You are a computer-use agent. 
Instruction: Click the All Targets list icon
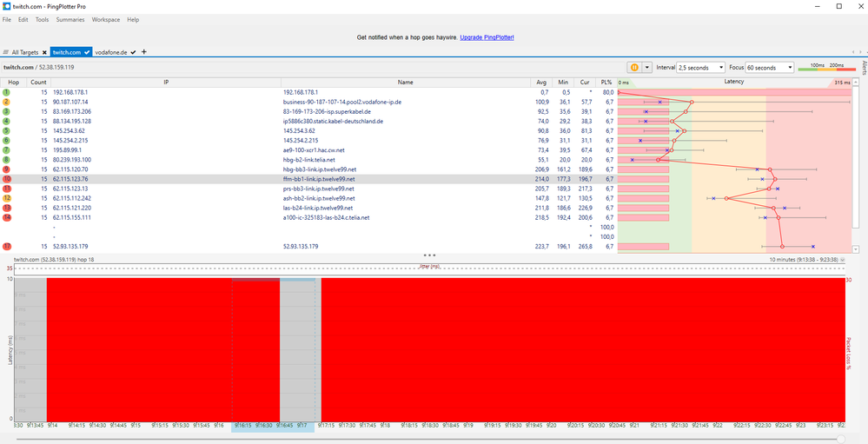pyautogui.click(x=5, y=53)
